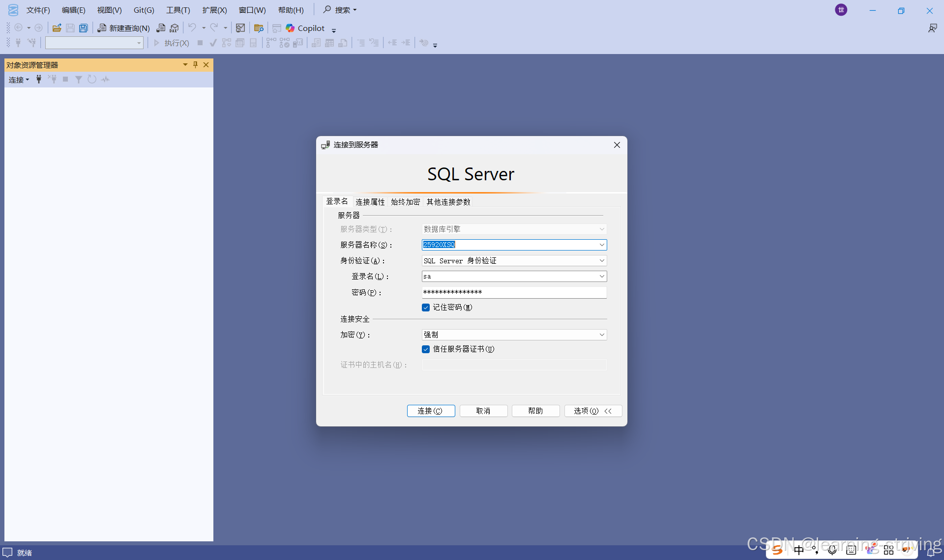Click the Navigate Backward arrow icon

tap(19, 28)
